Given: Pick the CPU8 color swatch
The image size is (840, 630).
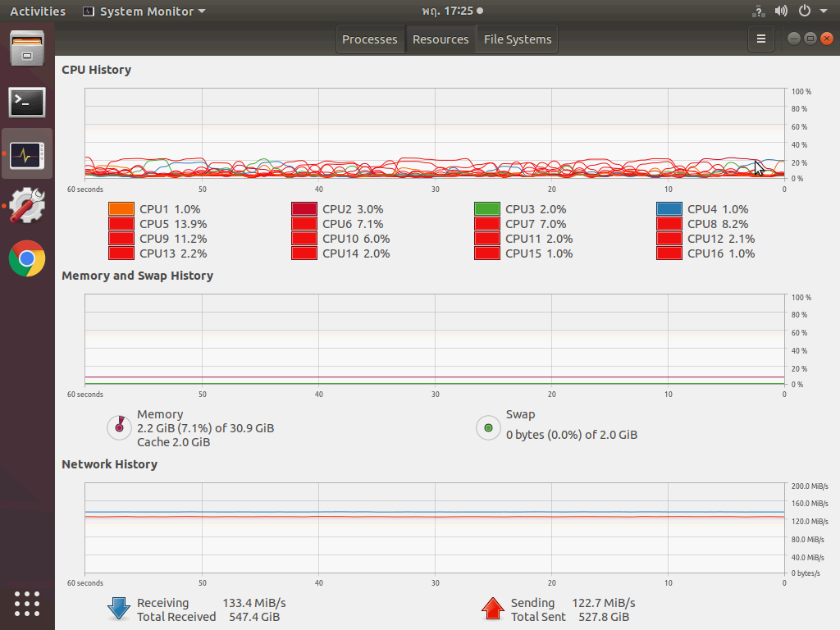Looking at the screenshot, I should (669, 224).
